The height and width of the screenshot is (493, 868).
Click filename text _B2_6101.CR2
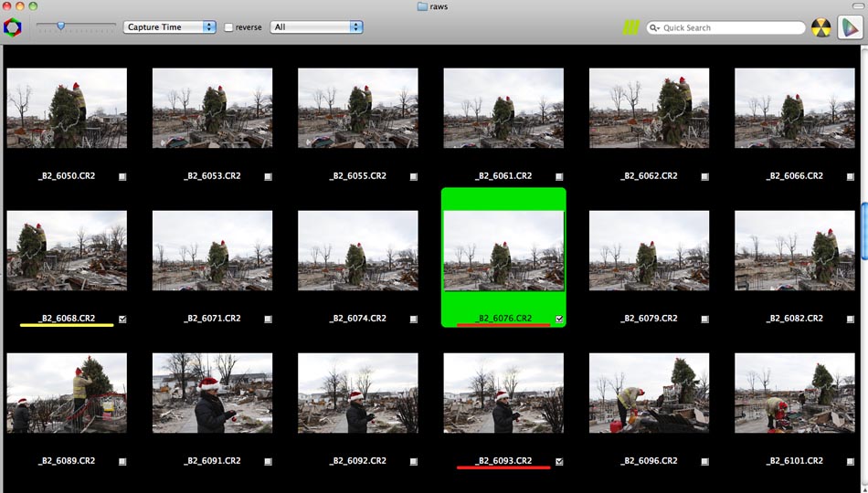coord(794,460)
